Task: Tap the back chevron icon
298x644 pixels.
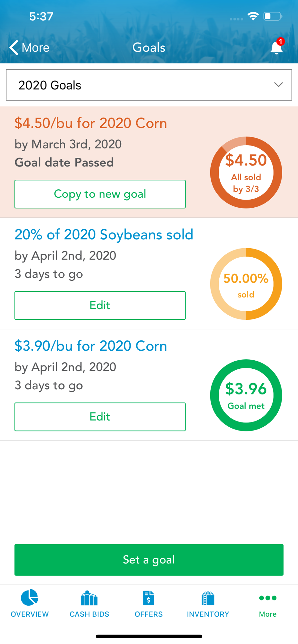Action: 13,48
